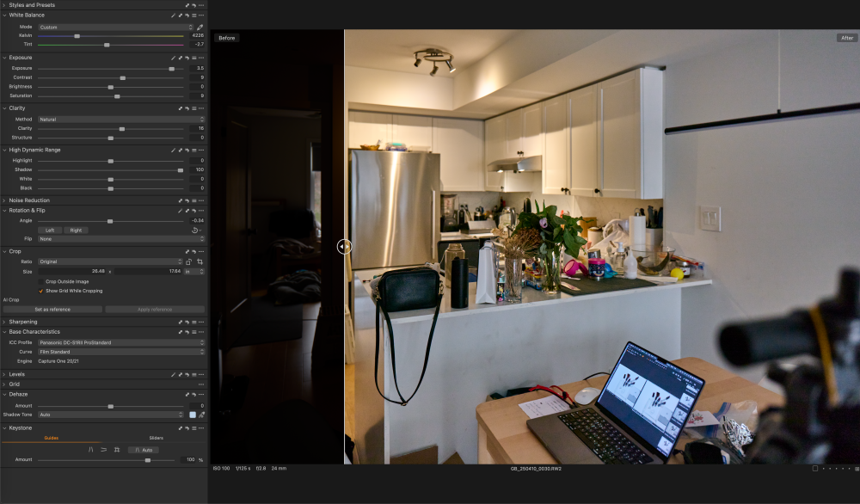Image resolution: width=860 pixels, height=504 pixels.
Task: Click the rotation options icon below Angle
Action: tap(195, 230)
